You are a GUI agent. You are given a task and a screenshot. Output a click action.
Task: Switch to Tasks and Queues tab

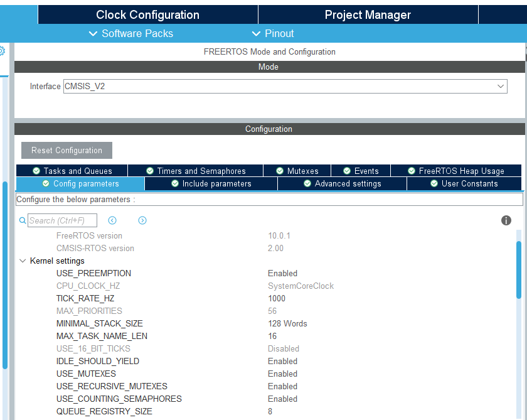(72, 171)
